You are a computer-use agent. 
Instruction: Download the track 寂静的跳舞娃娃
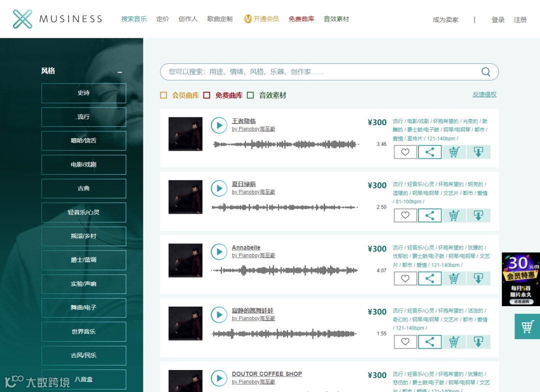[478, 342]
